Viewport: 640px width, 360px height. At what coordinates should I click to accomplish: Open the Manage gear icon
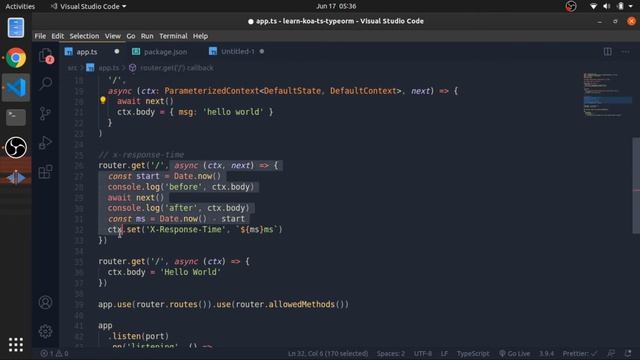tap(45, 331)
